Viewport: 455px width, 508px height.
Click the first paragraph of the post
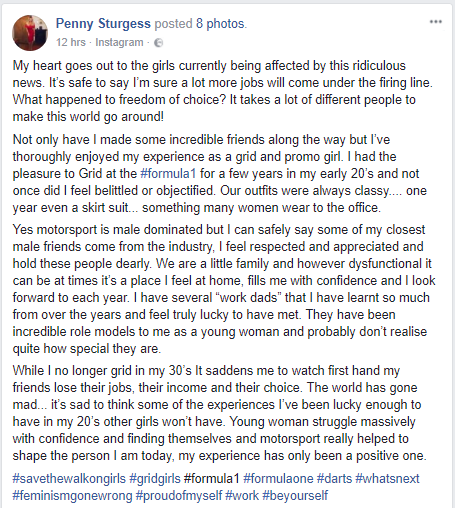click(x=223, y=91)
